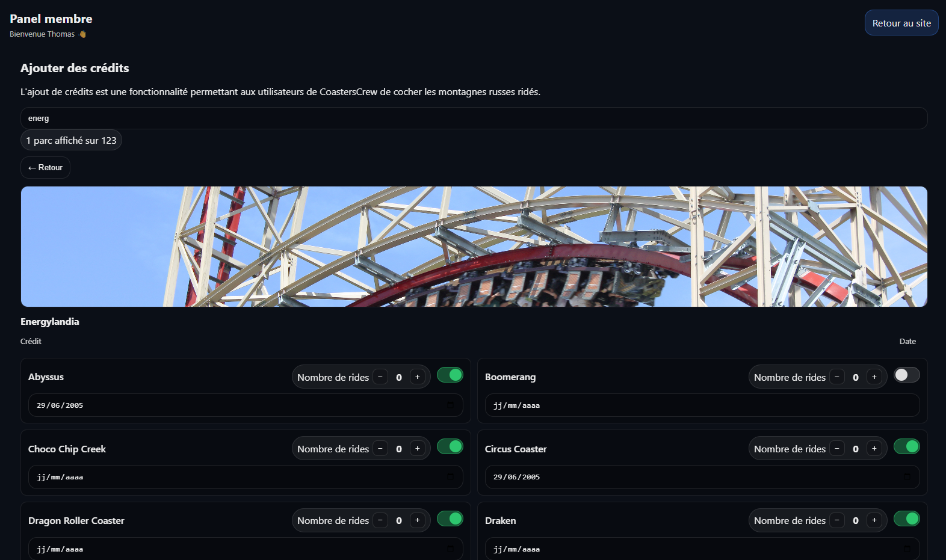This screenshot has height=560, width=946.
Task: Click the Energylandia roller coaster banner image
Action: pyautogui.click(x=474, y=247)
